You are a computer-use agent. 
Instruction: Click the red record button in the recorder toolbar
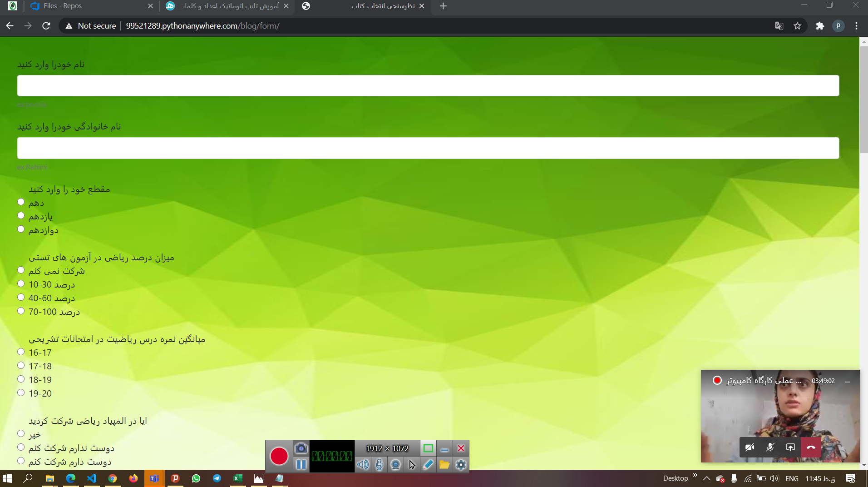tap(279, 456)
